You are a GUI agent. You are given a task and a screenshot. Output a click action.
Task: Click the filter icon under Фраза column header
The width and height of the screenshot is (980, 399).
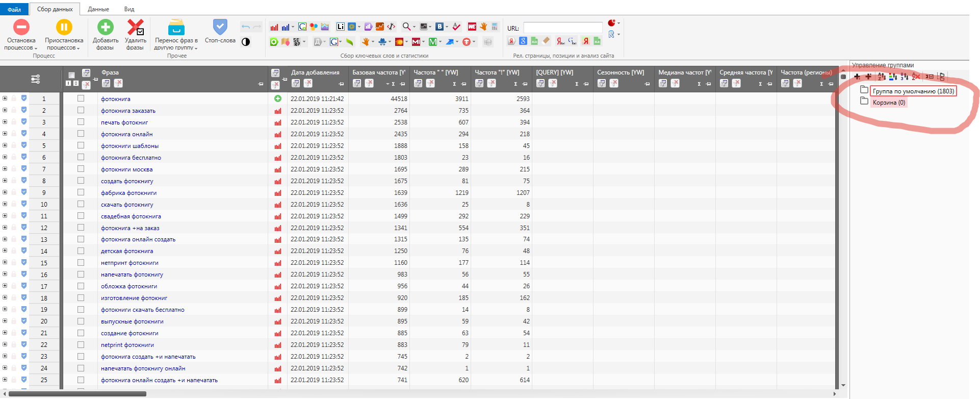pos(106,83)
